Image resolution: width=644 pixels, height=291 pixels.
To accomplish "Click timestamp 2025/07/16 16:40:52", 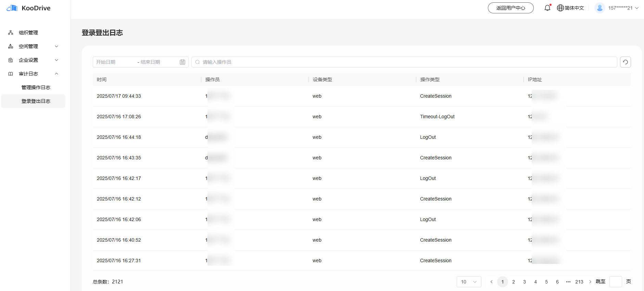I will [x=119, y=240].
